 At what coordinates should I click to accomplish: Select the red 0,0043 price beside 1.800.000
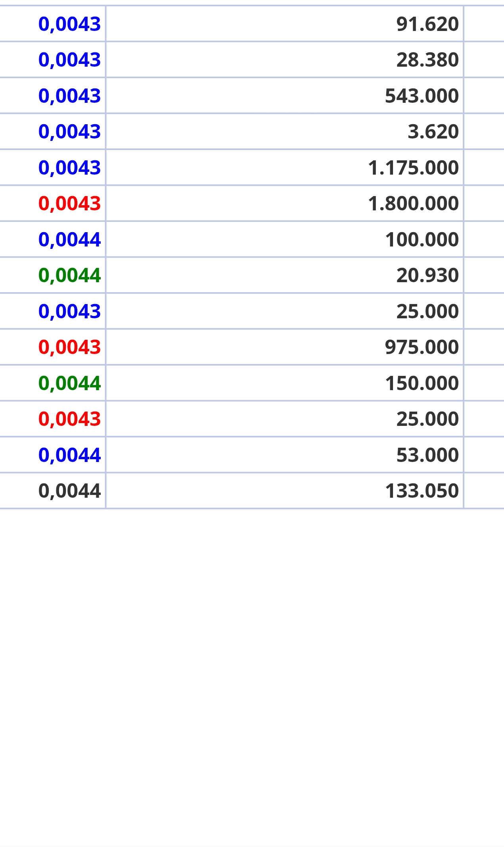coord(69,204)
